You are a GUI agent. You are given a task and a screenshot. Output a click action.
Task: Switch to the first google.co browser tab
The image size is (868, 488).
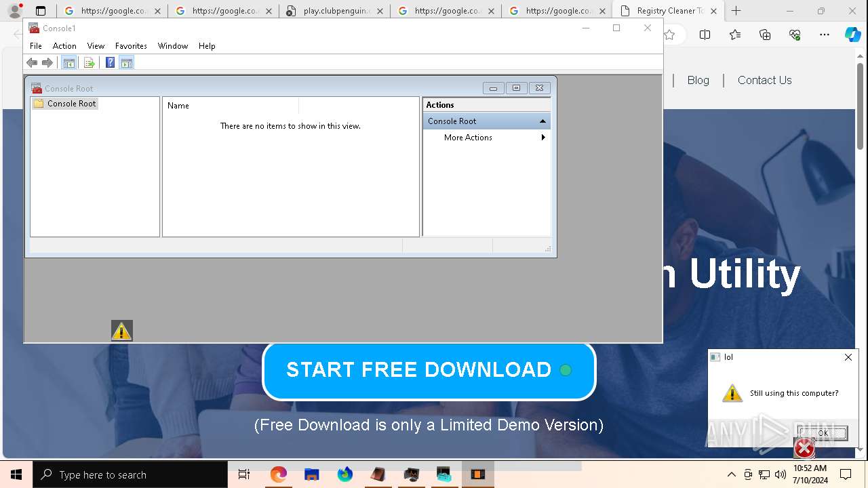click(111, 11)
